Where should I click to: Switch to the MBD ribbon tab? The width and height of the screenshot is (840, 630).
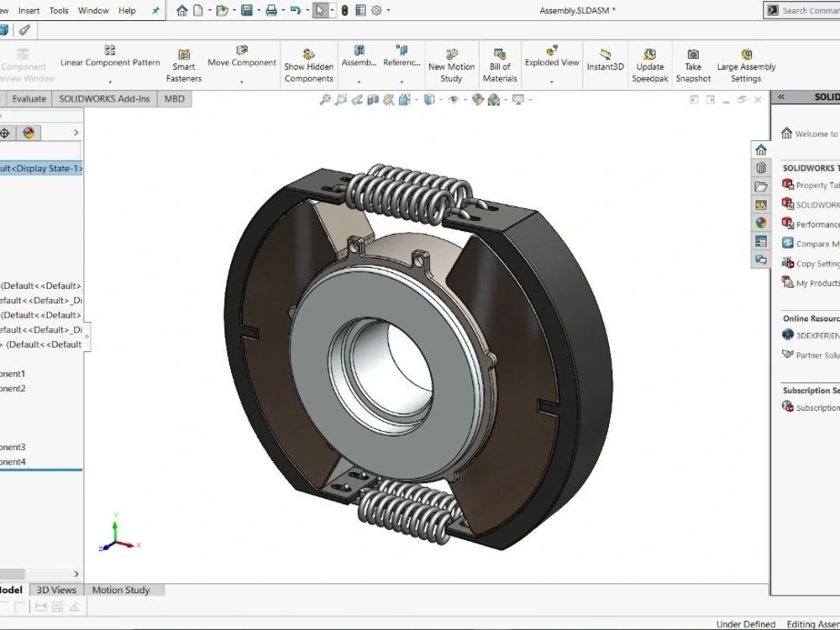174,98
